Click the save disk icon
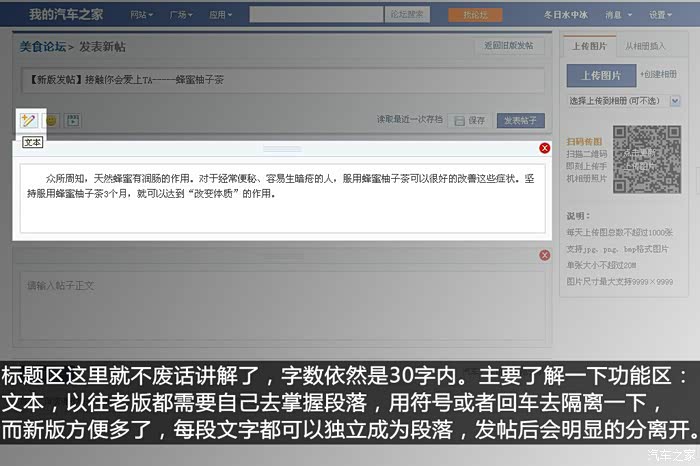Screen dimensions: 700x466 coord(459,121)
